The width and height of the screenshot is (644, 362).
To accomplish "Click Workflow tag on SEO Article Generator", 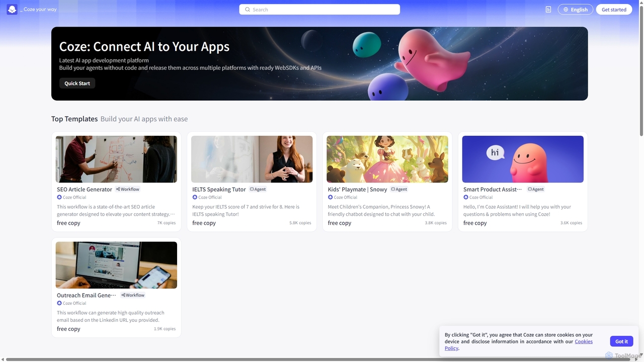I will pos(128,190).
